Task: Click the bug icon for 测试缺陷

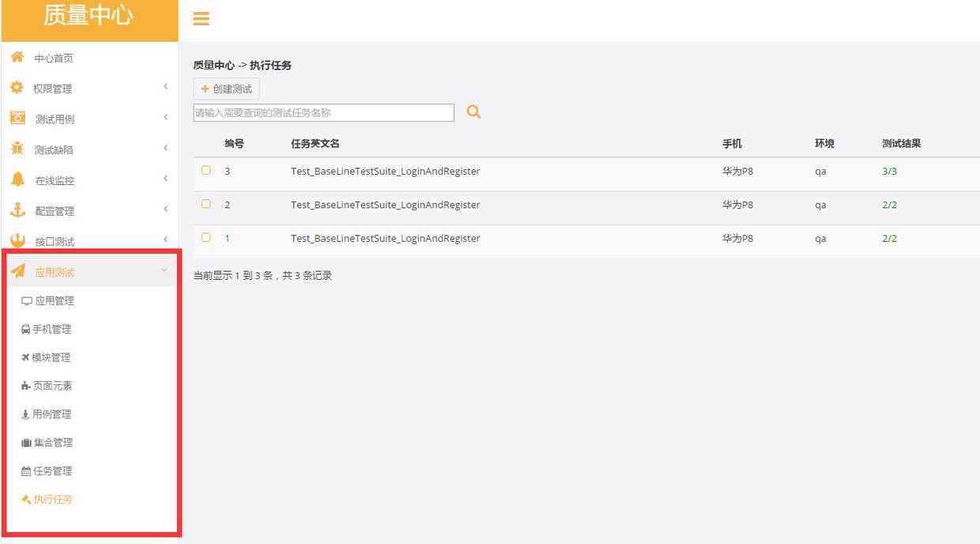Action: (x=17, y=149)
